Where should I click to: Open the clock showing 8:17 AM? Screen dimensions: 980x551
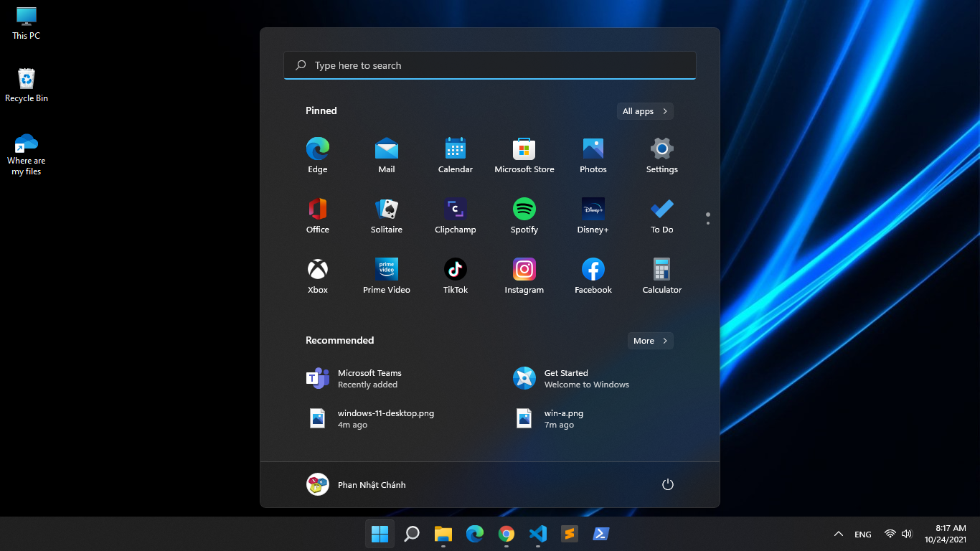(946, 534)
